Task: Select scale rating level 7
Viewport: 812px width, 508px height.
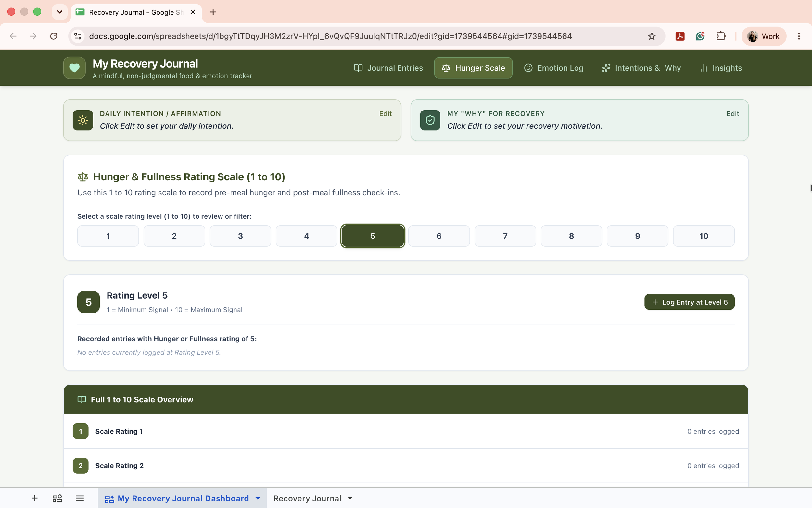Action: pyautogui.click(x=505, y=236)
